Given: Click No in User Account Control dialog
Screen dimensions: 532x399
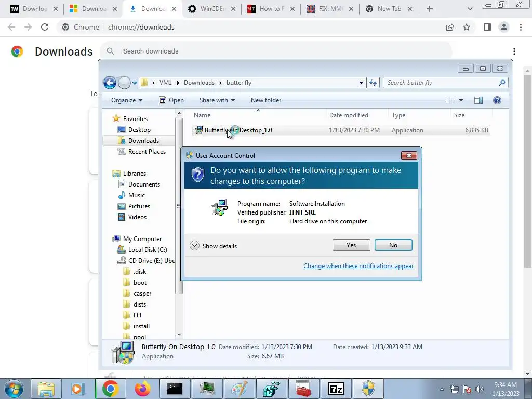Looking at the screenshot, I should click(393, 245).
